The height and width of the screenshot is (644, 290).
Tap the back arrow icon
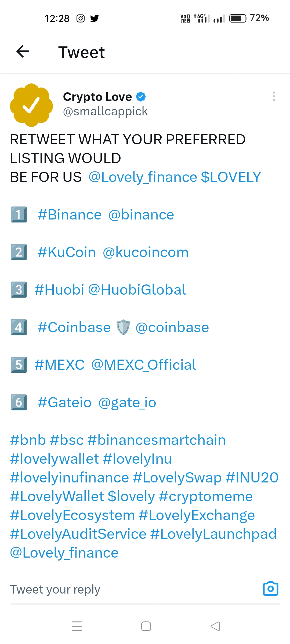tap(23, 52)
